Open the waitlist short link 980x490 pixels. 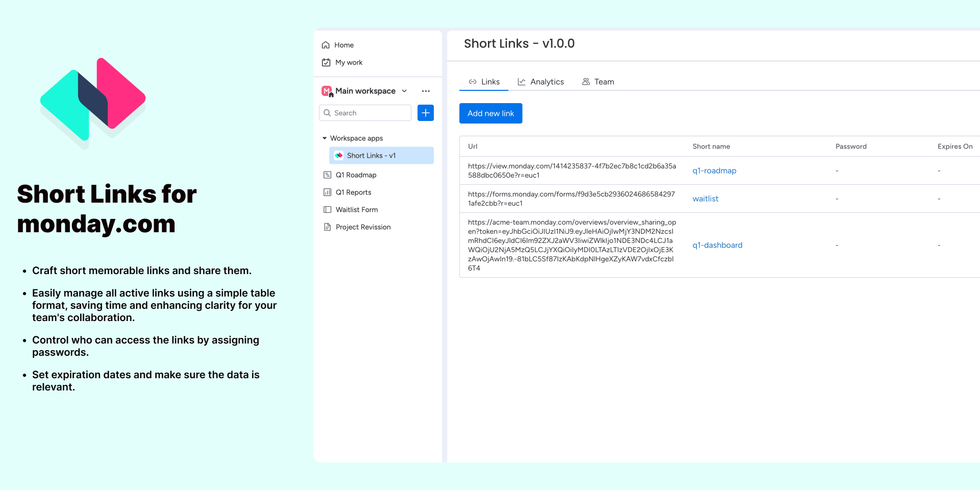(x=705, y=199)
